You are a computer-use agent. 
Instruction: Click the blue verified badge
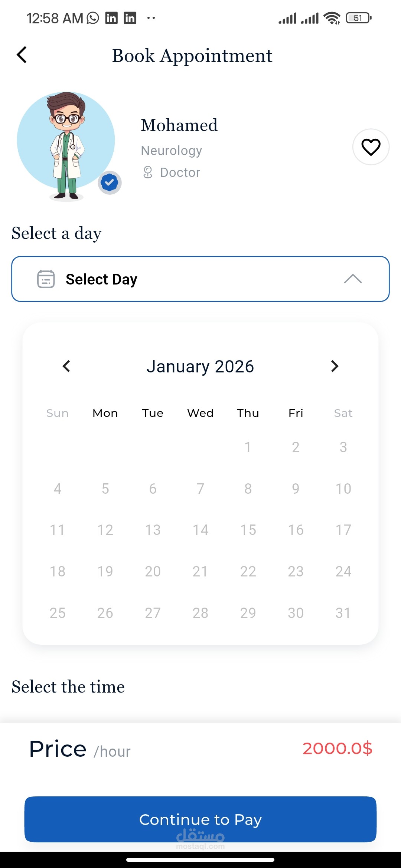click(x=110, y=183)
